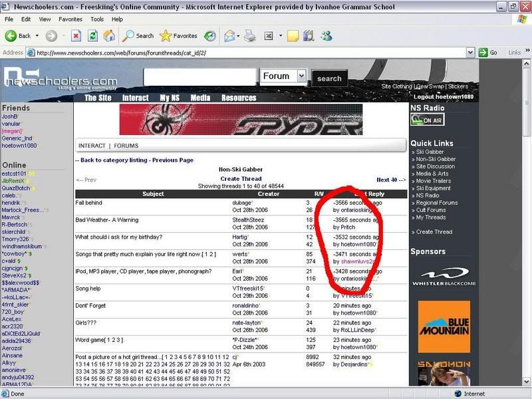Click the IE Back button

(19, 36)
